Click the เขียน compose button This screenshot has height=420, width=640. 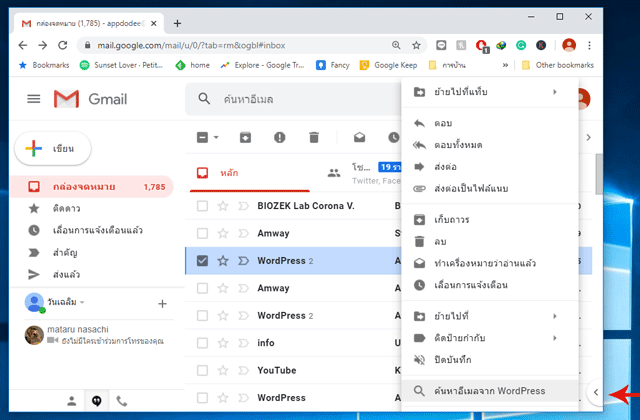pyautogui.click(x=53, y=149)
